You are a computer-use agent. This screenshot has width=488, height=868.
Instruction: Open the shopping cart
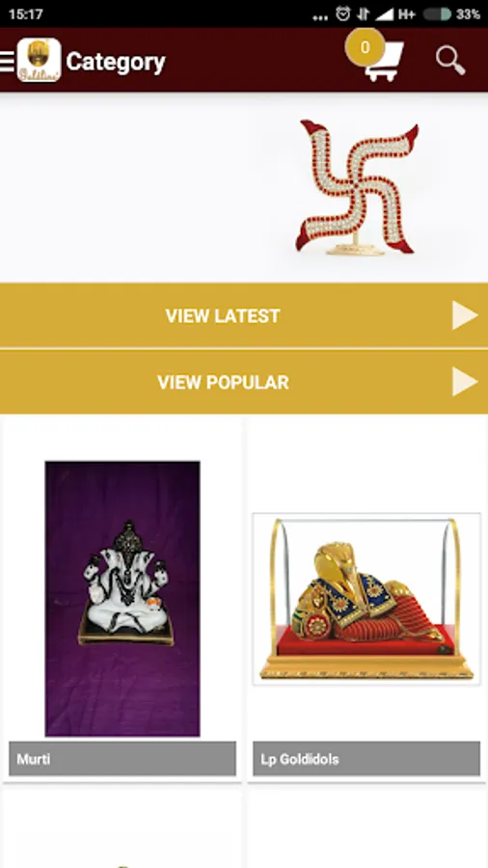(x=384, y=62)
